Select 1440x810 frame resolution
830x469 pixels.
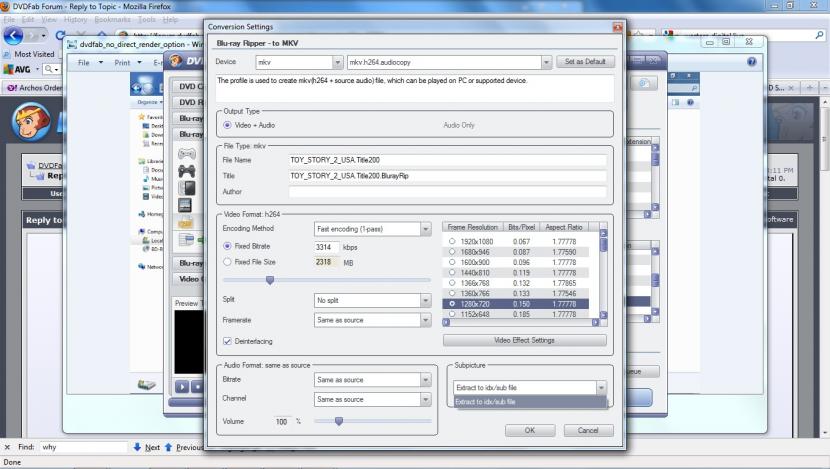(x=452, y=273)
